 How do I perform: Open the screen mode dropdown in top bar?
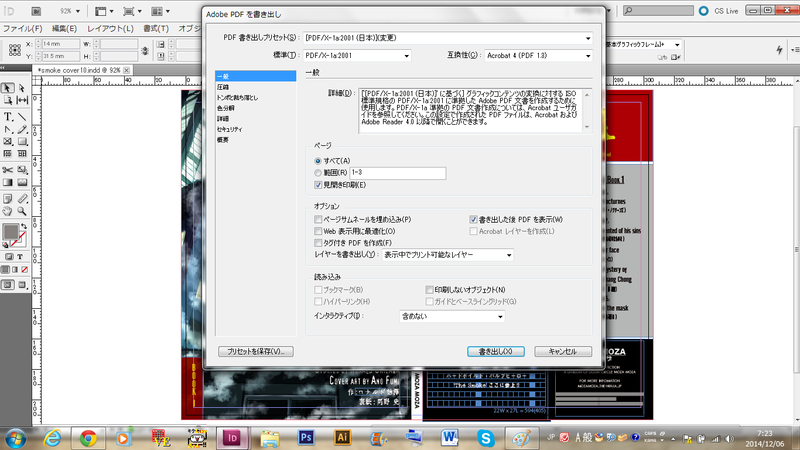click(132, 11)
